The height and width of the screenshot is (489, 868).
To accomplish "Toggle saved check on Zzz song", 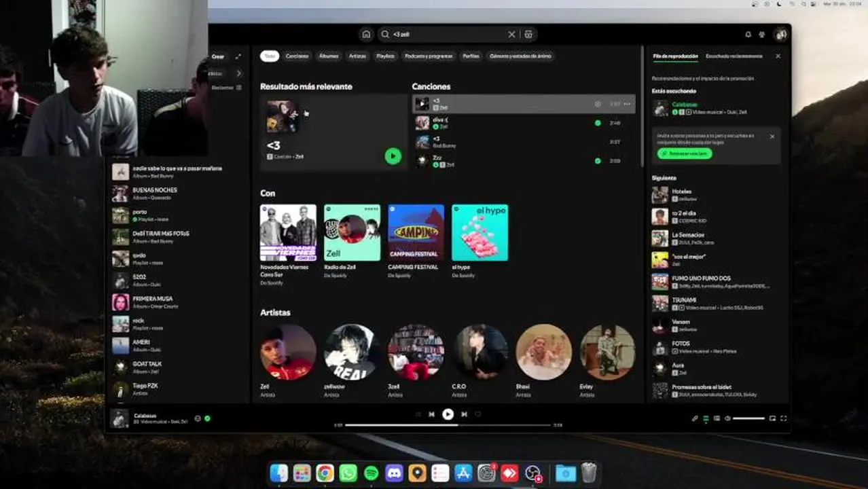I will point(598,161).
